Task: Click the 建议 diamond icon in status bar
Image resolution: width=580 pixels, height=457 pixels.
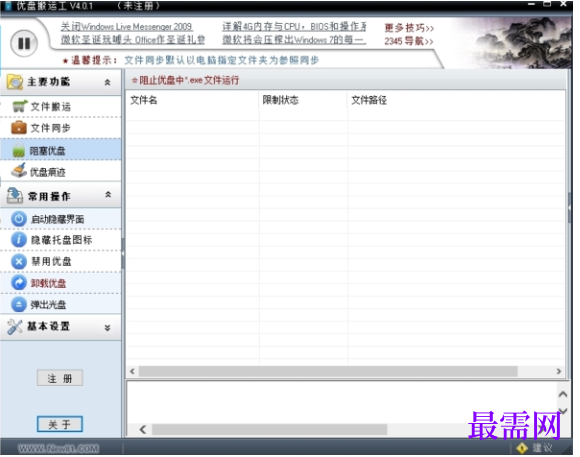Action: [x=522, y=448]
